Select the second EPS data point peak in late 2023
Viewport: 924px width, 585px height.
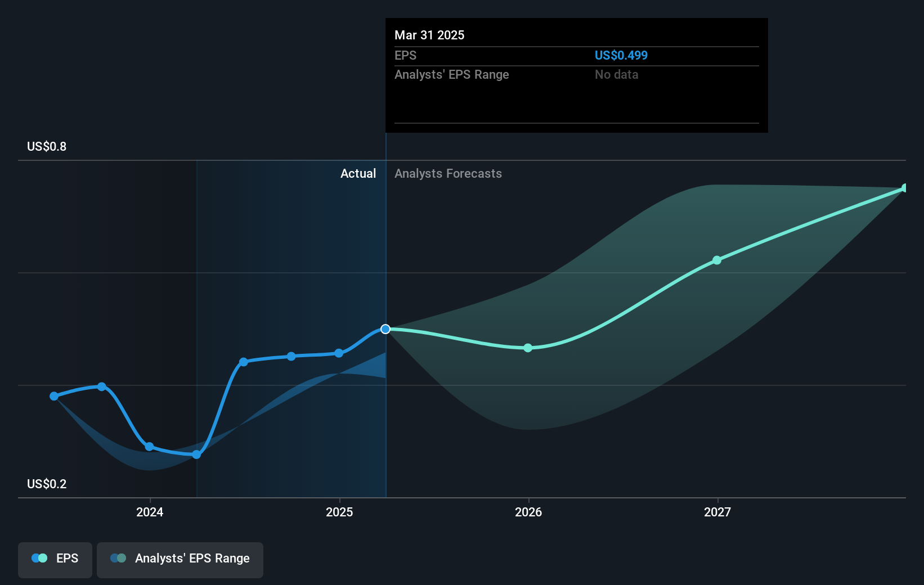102,386
